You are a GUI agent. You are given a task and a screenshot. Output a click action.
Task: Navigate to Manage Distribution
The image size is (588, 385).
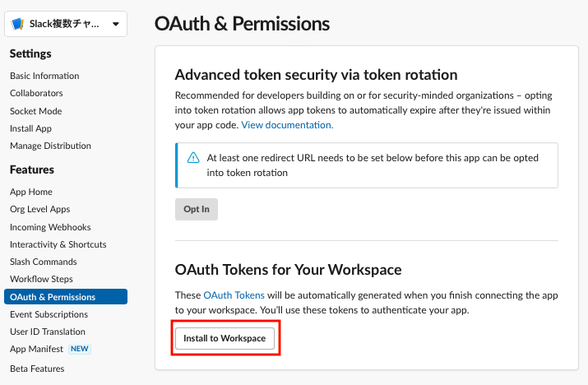pyautogui.click(x=50, y=146)
